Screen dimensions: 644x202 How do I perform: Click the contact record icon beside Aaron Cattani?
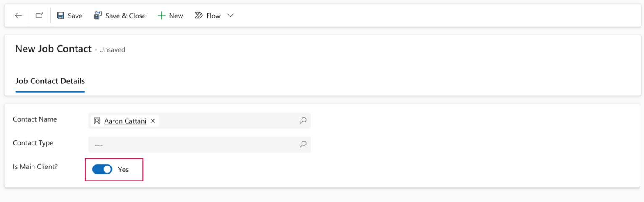(97, 121)
